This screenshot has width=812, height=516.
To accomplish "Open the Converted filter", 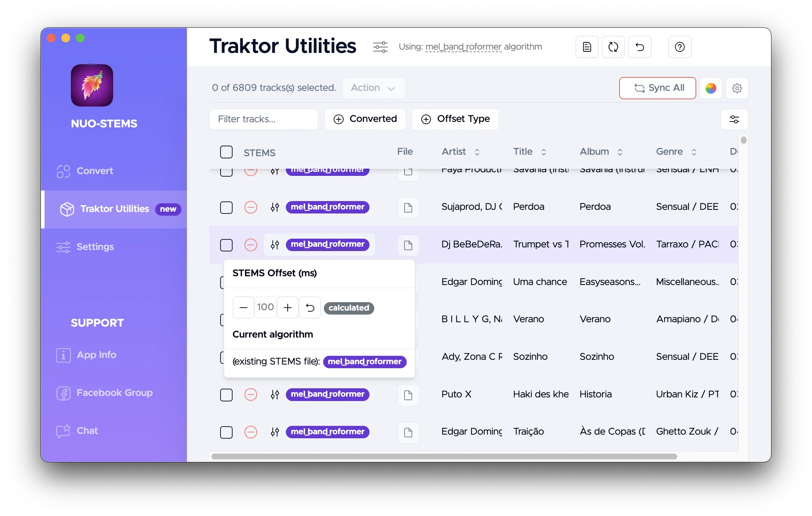I will point(365,119).
